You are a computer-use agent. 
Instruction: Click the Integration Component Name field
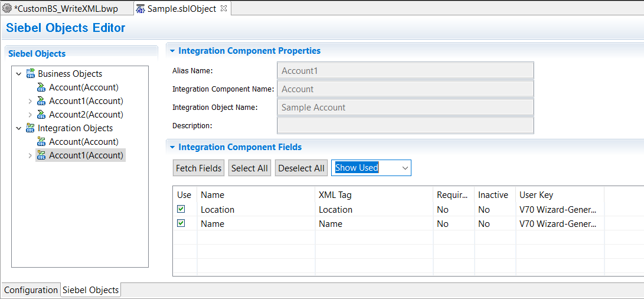coord(406,89)
